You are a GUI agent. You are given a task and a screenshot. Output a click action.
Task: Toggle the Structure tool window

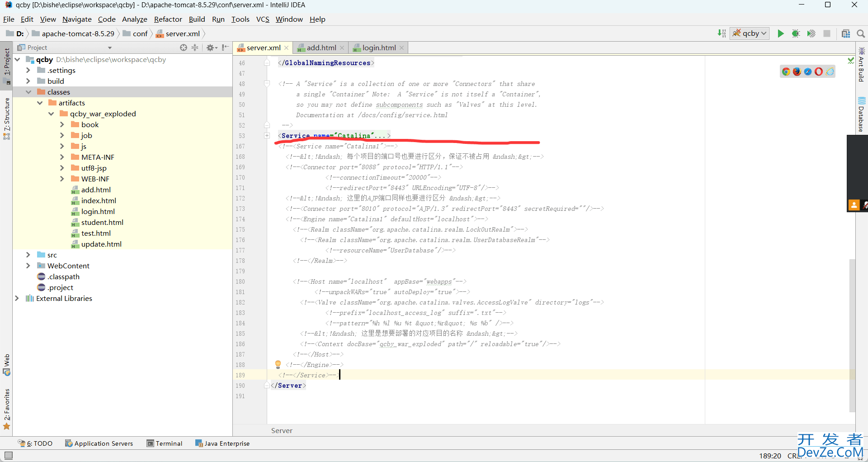[x=6, y=119]
